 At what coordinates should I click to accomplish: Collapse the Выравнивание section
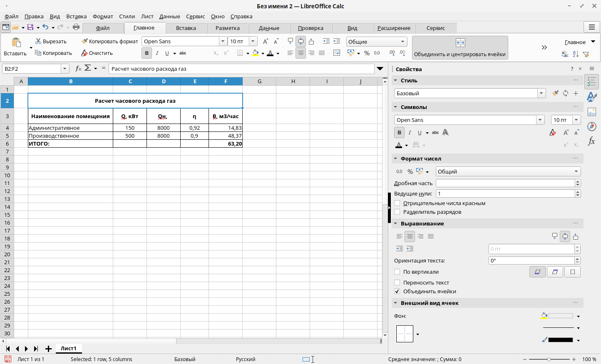tap(395, 224)
